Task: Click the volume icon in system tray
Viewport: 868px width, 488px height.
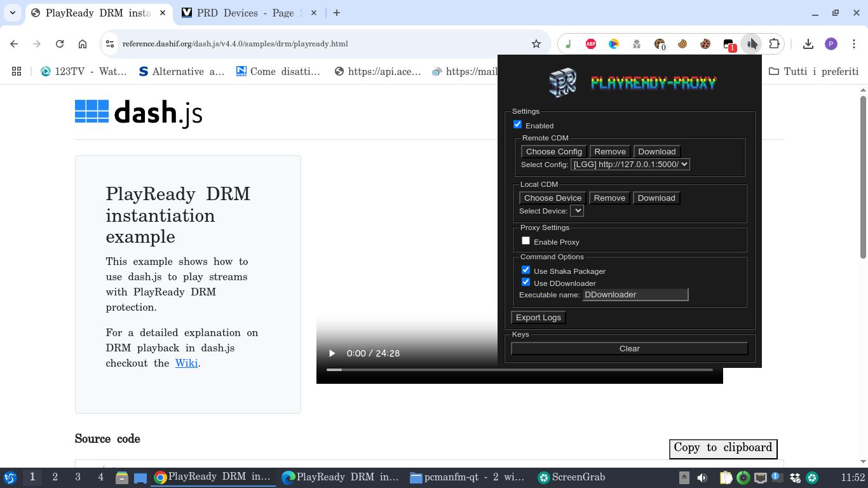Action: pyautogui.click(x=702, y=478)
